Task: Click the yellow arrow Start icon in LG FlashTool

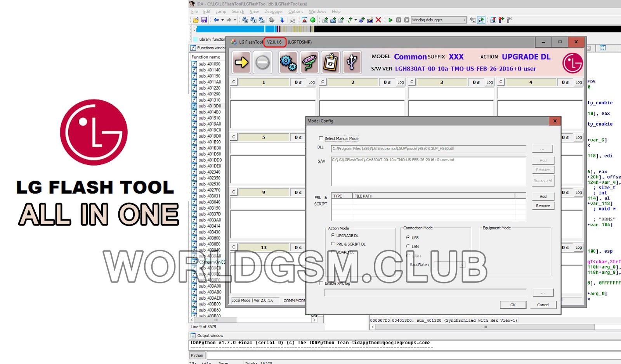Action: pyautogui.click(x=241, y=62)
